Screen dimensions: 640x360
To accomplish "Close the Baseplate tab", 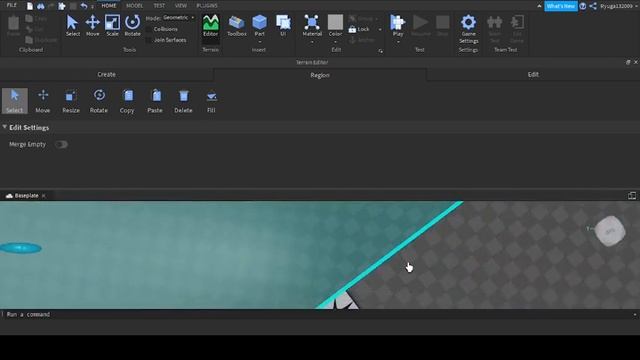I will 44,196.
